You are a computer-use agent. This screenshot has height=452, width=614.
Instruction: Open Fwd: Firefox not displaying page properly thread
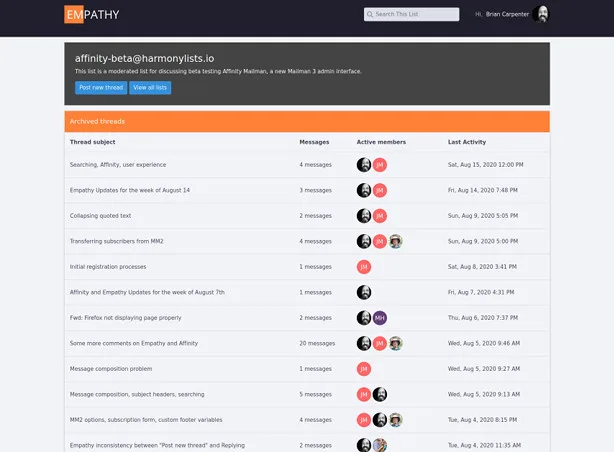125,317
